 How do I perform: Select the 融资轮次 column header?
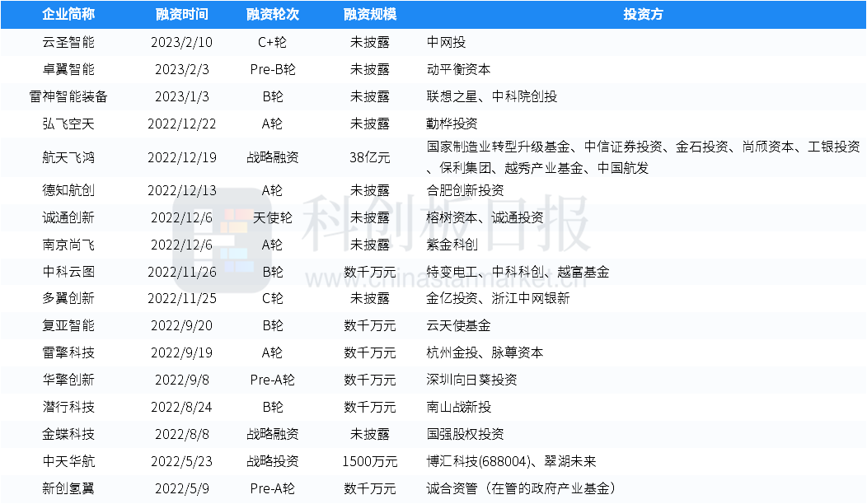(273, 14)
